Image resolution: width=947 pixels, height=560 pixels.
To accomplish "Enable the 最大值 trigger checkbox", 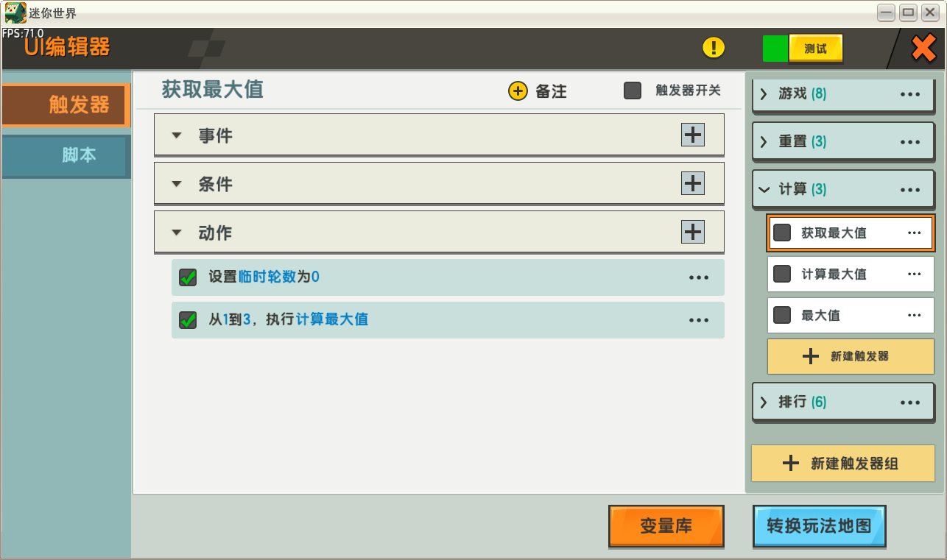I will (x=782, y=315).
